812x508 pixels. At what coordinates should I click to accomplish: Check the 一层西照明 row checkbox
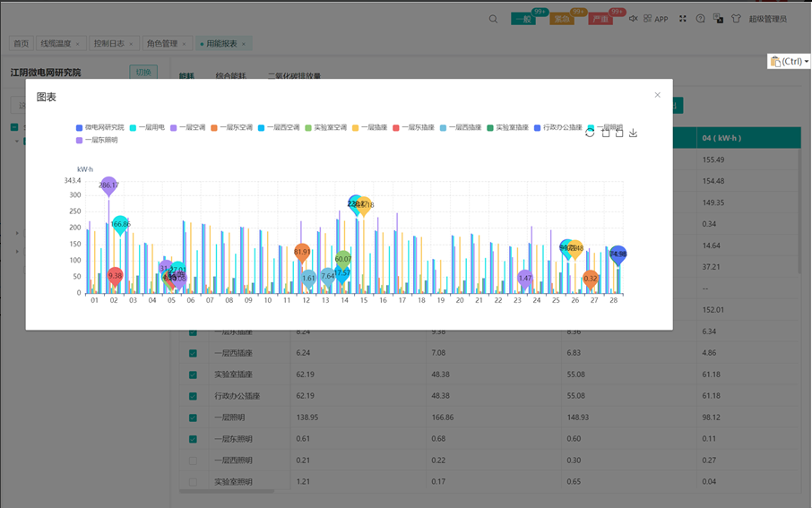[193, 461]
